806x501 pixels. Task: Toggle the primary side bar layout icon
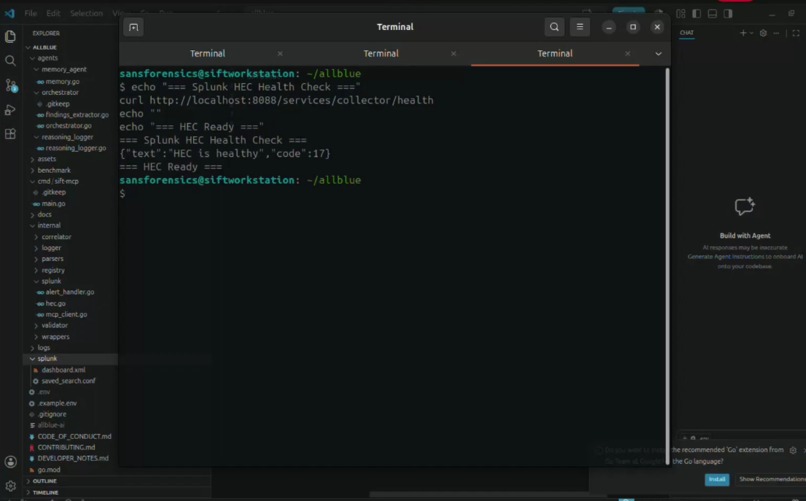[x=697, y=14]
